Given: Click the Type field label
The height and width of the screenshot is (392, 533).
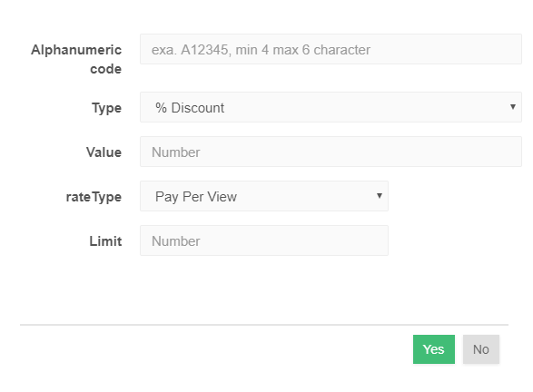Looking at the screenshot, I should tap(106, 108).
